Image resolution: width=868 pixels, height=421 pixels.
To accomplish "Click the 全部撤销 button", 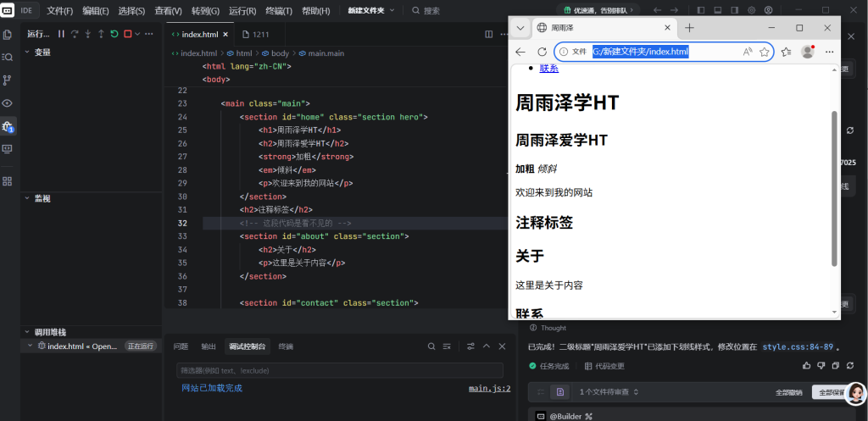I will point(789,392).
